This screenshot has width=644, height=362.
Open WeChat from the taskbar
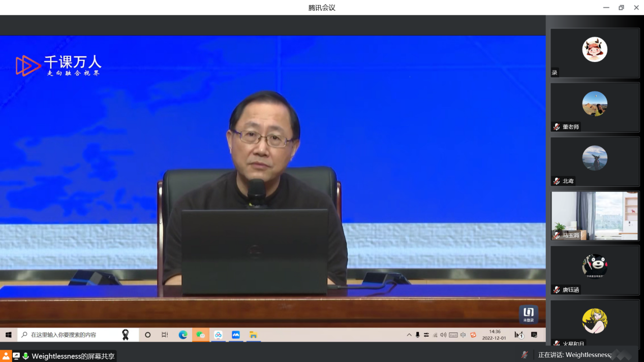pyautogui.click(x=201, y=335)
